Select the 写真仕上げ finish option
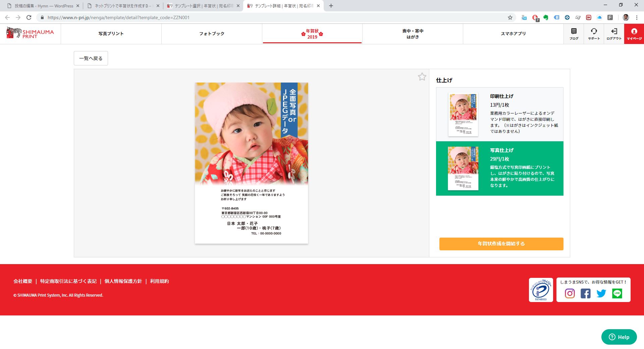Screen dimensions: 644x349 coord(499,168)
